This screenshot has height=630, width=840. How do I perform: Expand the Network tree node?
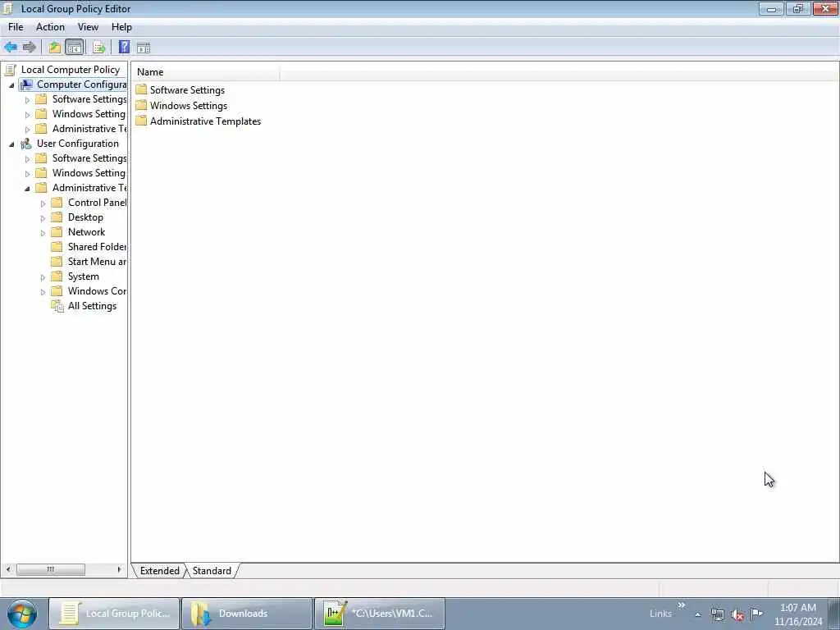click(x=43, y=233)
